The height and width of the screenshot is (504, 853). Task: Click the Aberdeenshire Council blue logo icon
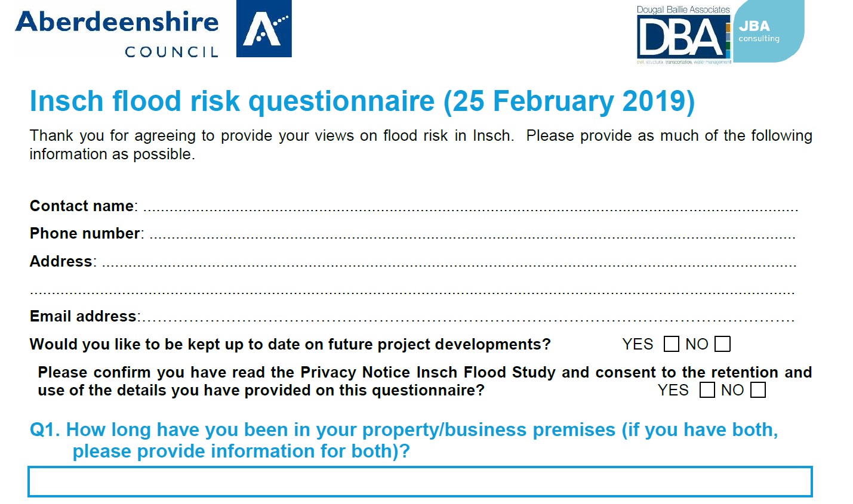[x=264, y=29]
